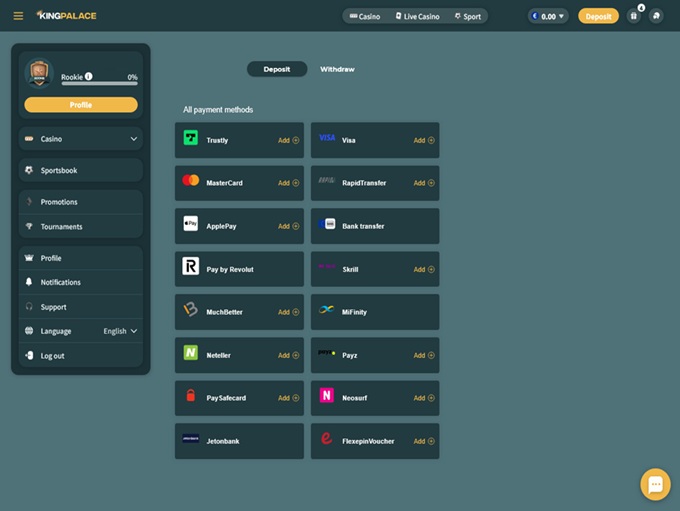Select the Live Casino navigation tab
This screenshot has height=511, width=680.
(x=417, y=16)
